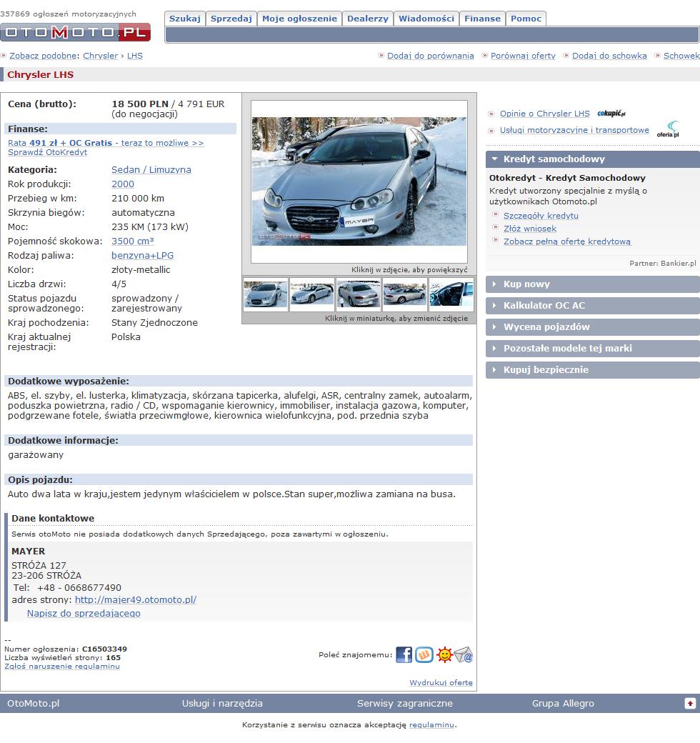Open the regulaminu link in the footer notice
The width and height of the screenshot is (700, 743).
[431, 725]
